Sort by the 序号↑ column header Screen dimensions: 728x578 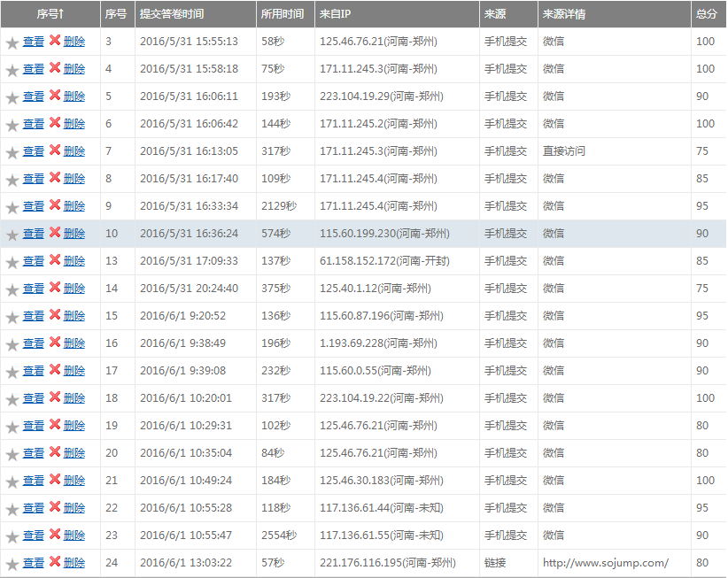coord(50,14)
